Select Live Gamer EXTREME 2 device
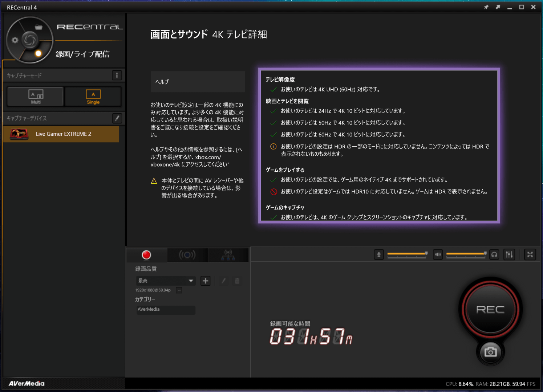543x392 pixels. (x=61, y=134)
